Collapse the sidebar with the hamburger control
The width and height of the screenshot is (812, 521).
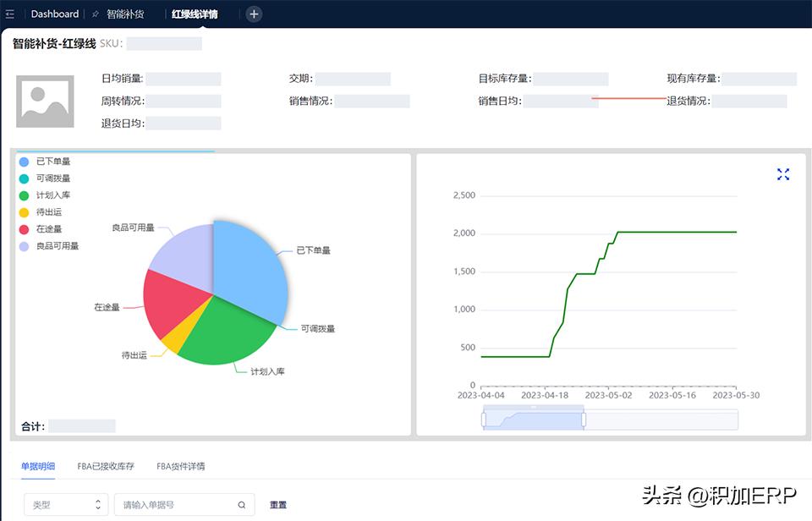click(11, 14)
